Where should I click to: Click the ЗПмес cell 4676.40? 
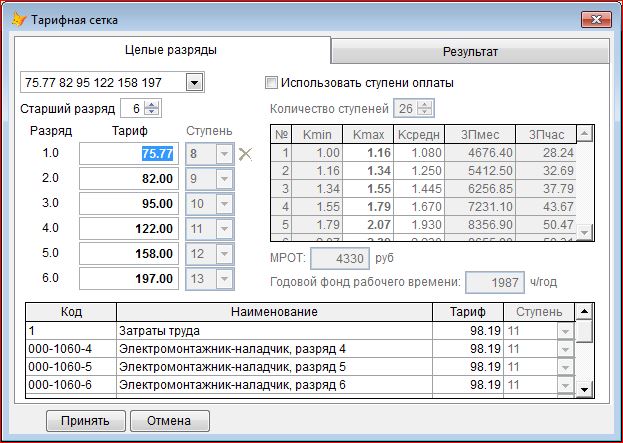tap(480, 153)
